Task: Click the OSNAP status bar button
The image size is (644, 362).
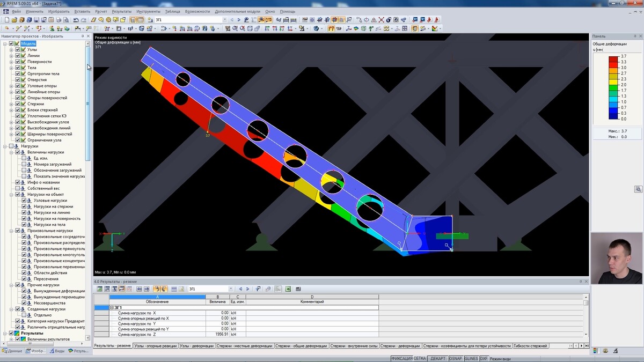Action: (x=455, y=358)
